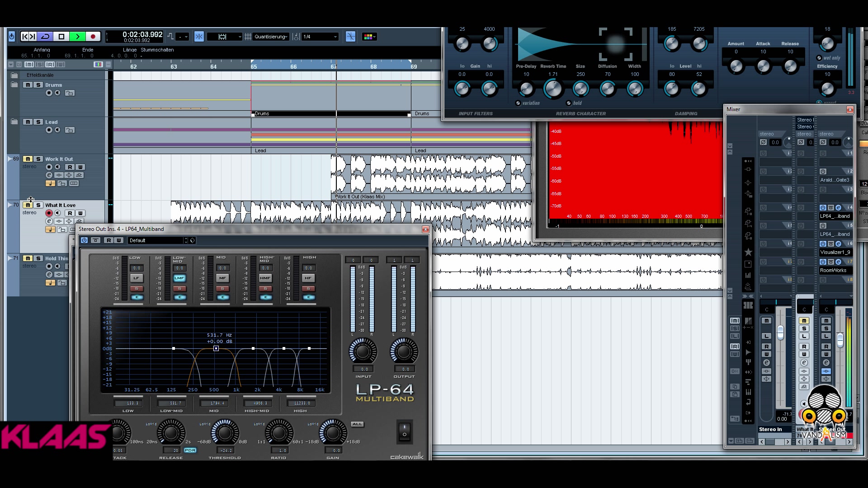Viewport: 868px width, 488px height.
Task: Toggle the constrain delay compensation power button
Action: [x=12, y=37]
